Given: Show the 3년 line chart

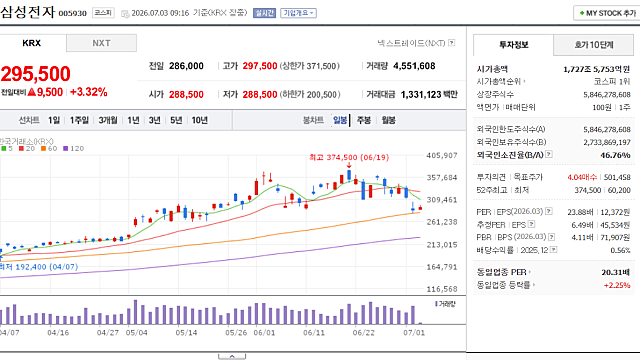Looking at the screenshot, I should tap(155, 120).
